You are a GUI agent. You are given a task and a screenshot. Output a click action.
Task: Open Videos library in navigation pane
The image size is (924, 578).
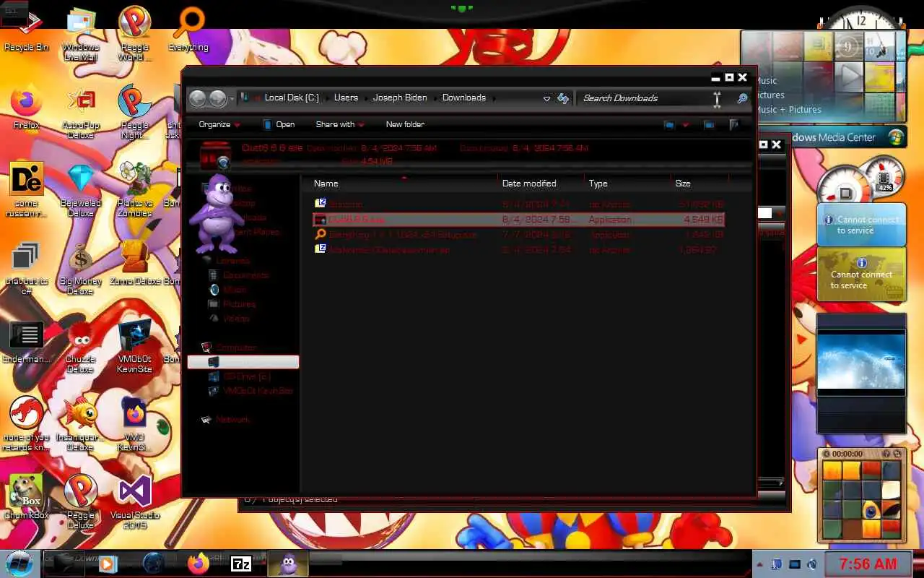point(229,319)
